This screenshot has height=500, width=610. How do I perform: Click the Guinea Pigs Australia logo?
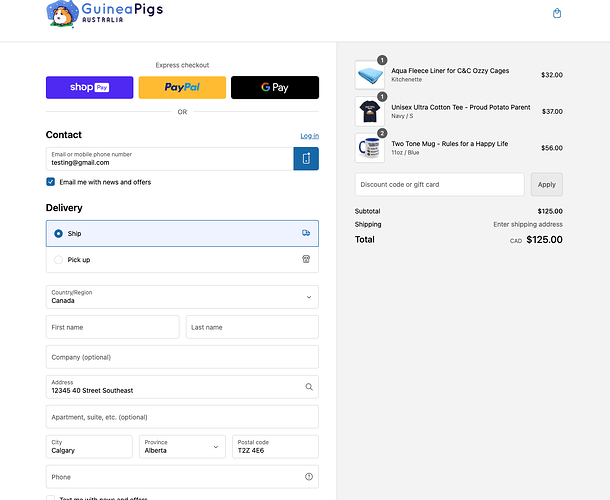104,14
